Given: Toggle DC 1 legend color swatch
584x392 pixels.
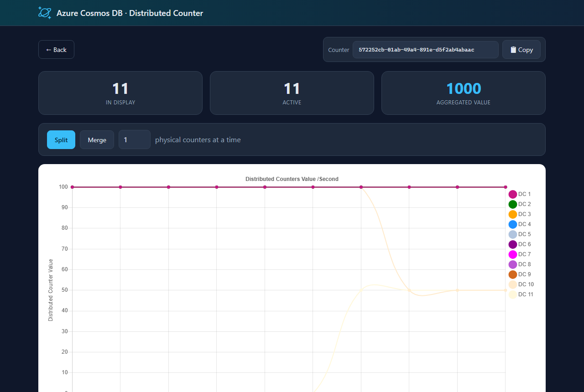Looking at the screenshot, I should click(513, 194).
